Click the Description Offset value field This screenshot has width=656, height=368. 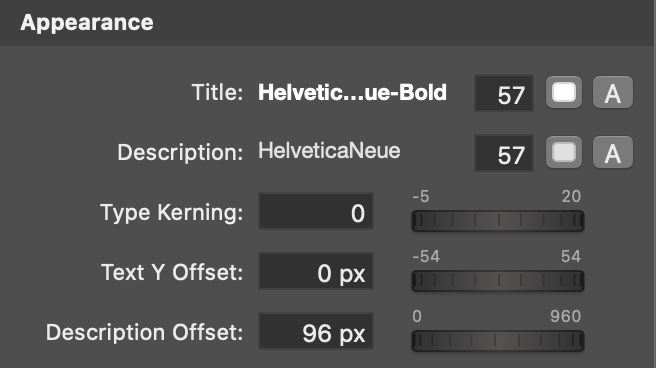[x=316, y=331]
